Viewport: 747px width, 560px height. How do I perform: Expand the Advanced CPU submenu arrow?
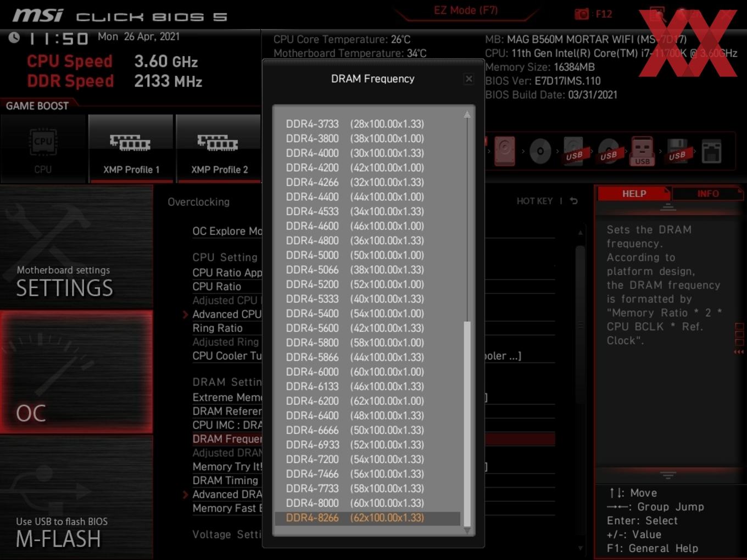tap(185, 315)
